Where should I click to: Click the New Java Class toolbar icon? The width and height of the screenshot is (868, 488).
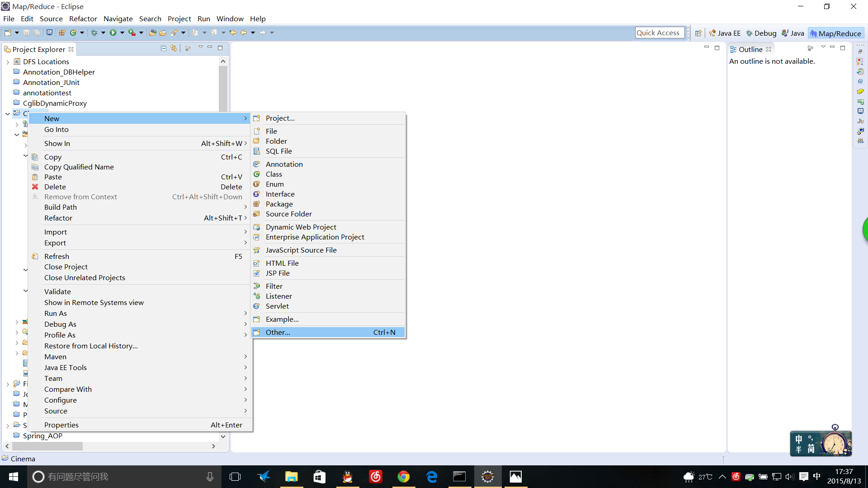[x=73, y=33]
